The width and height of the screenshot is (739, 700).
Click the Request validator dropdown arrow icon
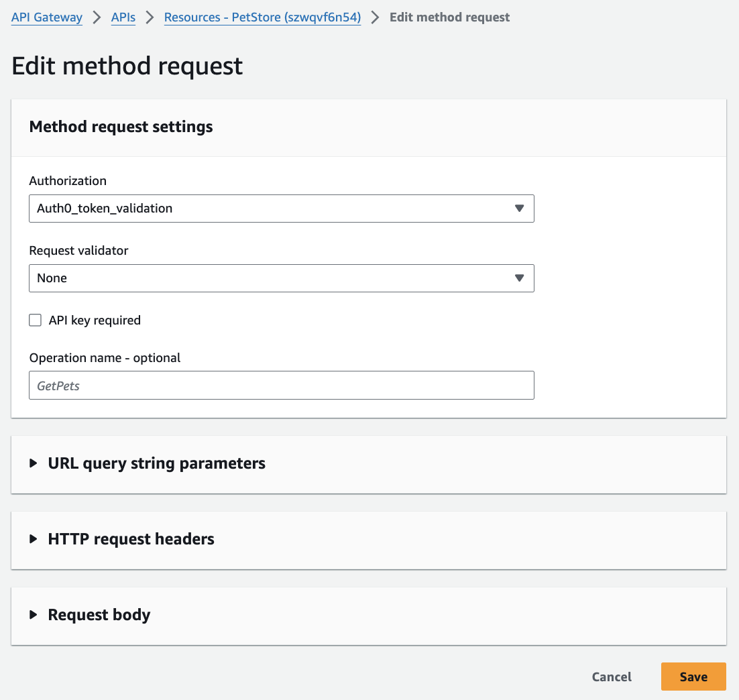pos(519,278)
